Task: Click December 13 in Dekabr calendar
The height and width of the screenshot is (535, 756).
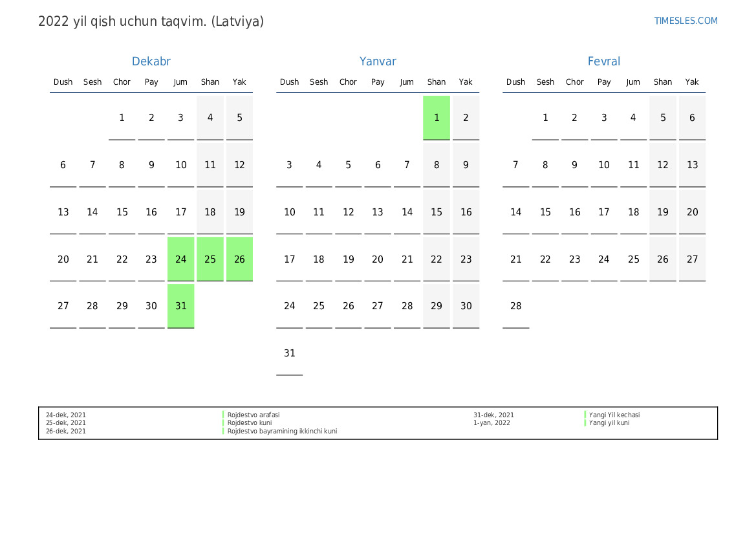Action: (x=63, y=212)
